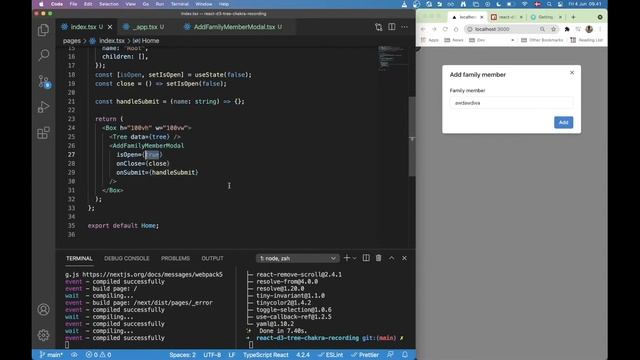This screenshot has height=360, width=640.
Task: Switch to AddFamilyMemberModal.tsx editor tab
Action: tap(237, 27)
